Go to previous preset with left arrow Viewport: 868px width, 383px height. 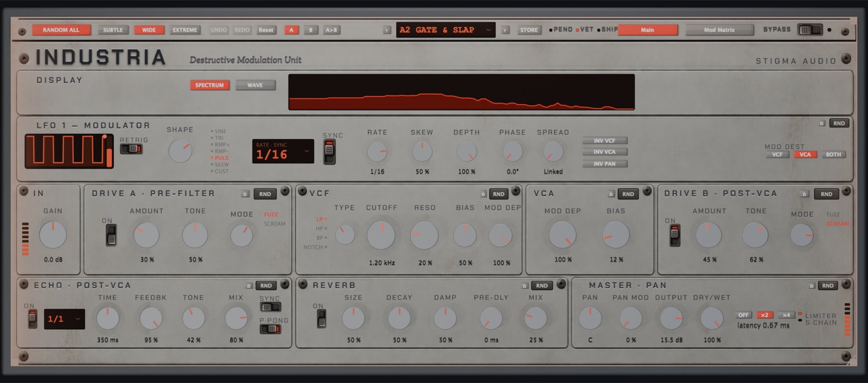[387, 30]
